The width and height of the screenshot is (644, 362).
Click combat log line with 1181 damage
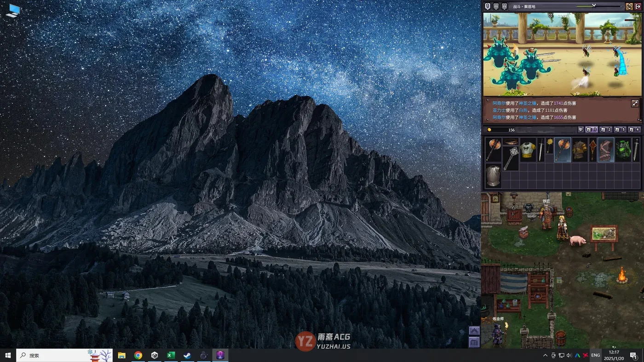[x=530, y=110]
